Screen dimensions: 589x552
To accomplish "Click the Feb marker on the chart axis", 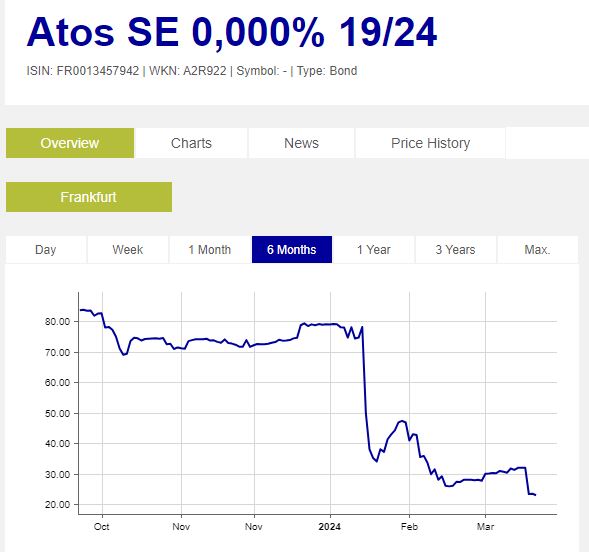I will tap(409, 527).
